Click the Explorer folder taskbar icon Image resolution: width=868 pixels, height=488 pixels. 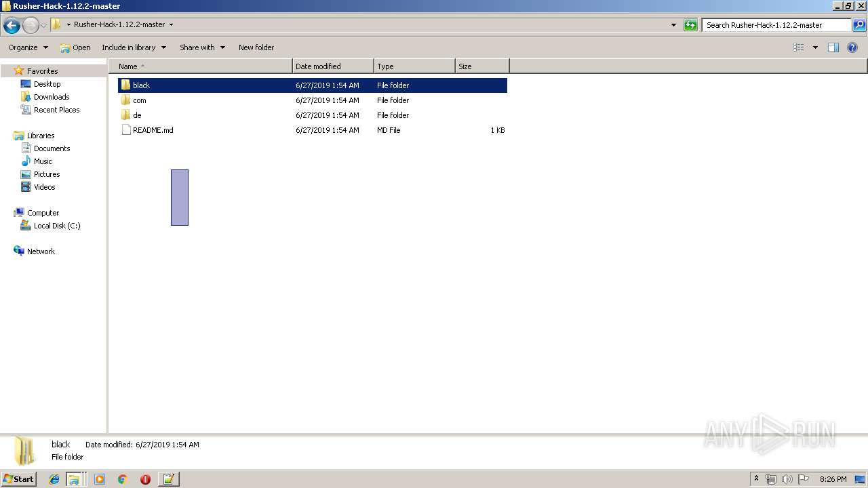tap(74, 479)
